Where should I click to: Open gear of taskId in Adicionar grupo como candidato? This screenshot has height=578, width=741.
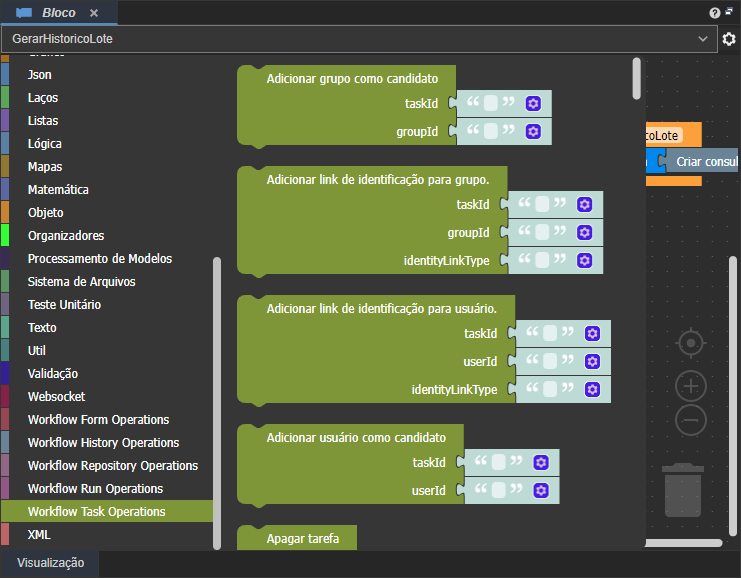533,104
